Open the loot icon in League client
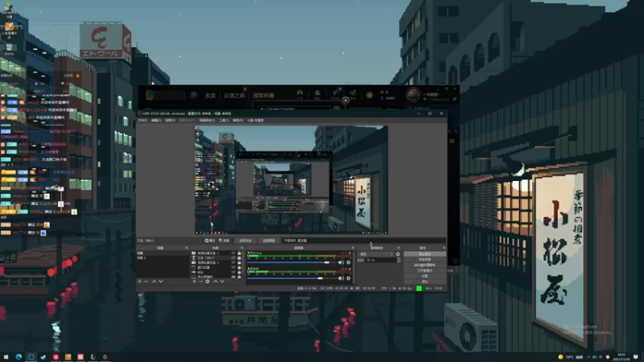The width and height of the screenshot is (644, 362). tap(335, 93)
